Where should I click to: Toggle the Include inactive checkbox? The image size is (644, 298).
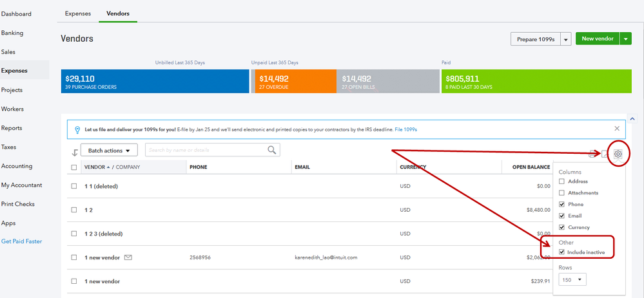[x=562, y=252]
